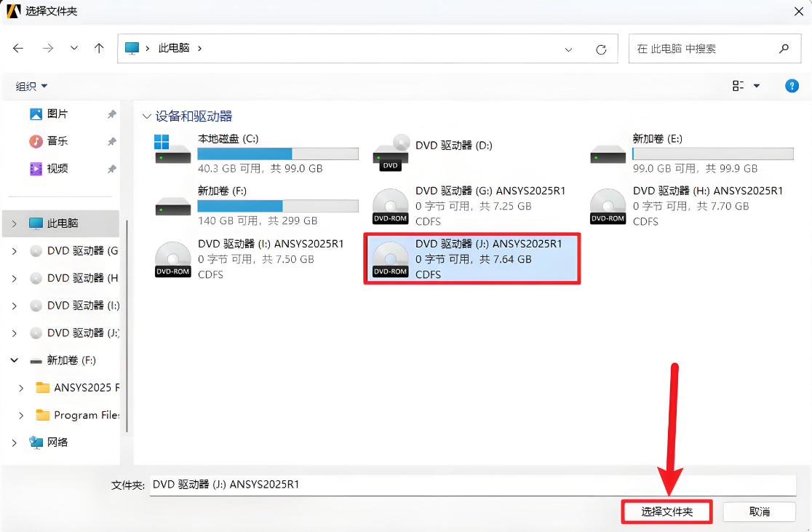The image size is (812, 532).
Task: Select Program Files folder in sidebar
Action: coord(87,415)
